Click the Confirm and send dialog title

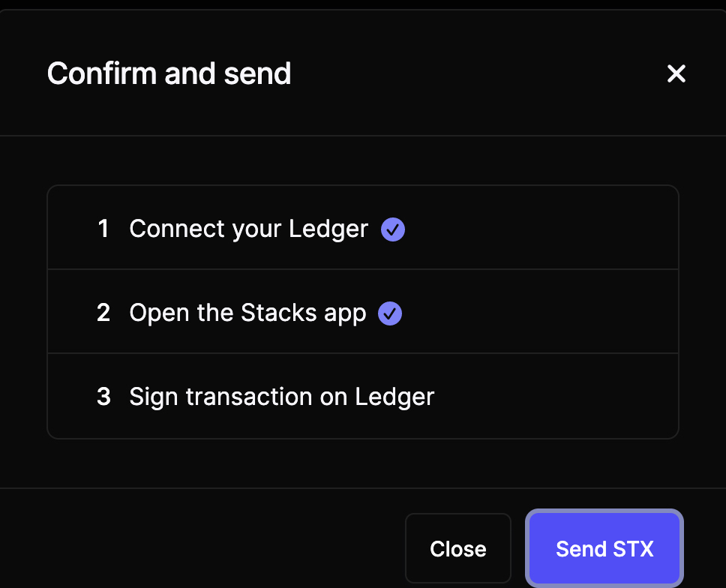[x=169, y=73]
